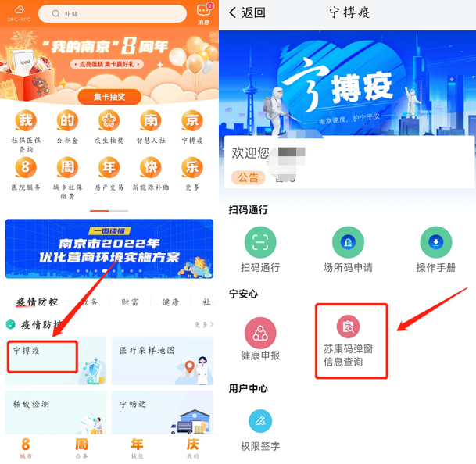
Task: Open the 智慧人社 icon
Action: [x=151, y=120]
